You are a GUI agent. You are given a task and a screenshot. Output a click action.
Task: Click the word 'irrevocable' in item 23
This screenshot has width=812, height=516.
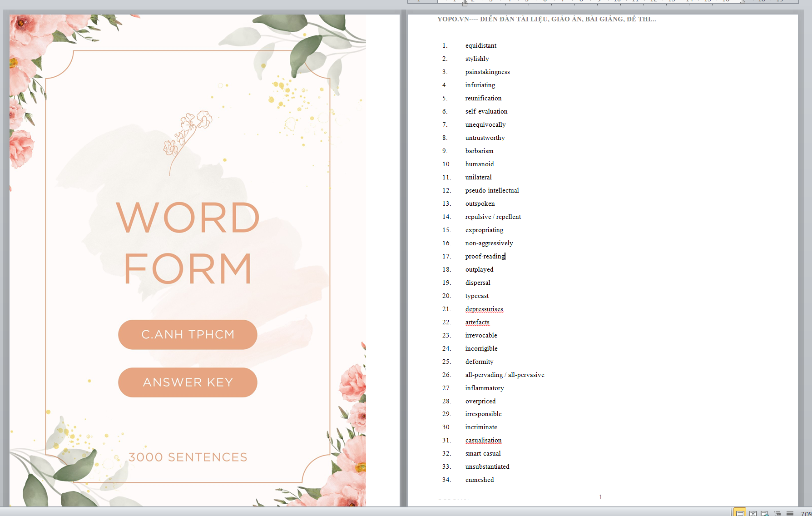(481, 335)
